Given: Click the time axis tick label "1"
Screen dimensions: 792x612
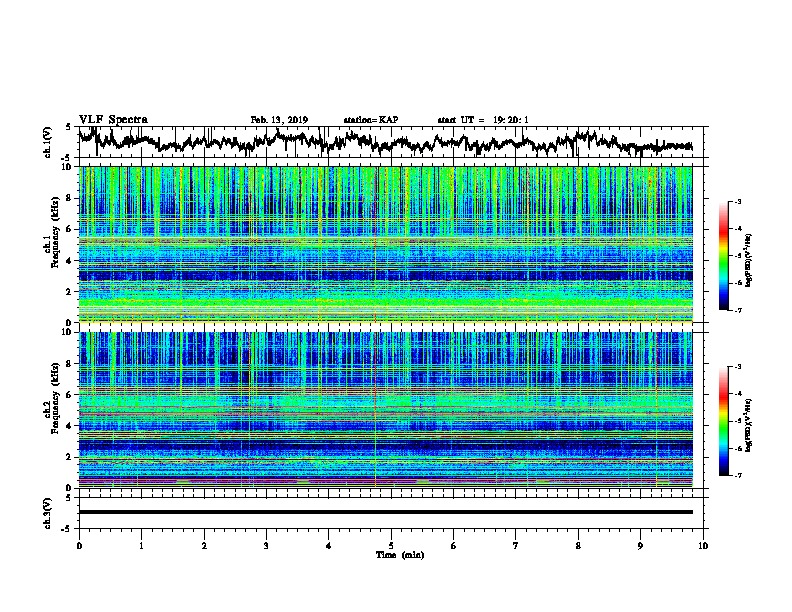Looking at the screenshot, I should pos(141,546).
